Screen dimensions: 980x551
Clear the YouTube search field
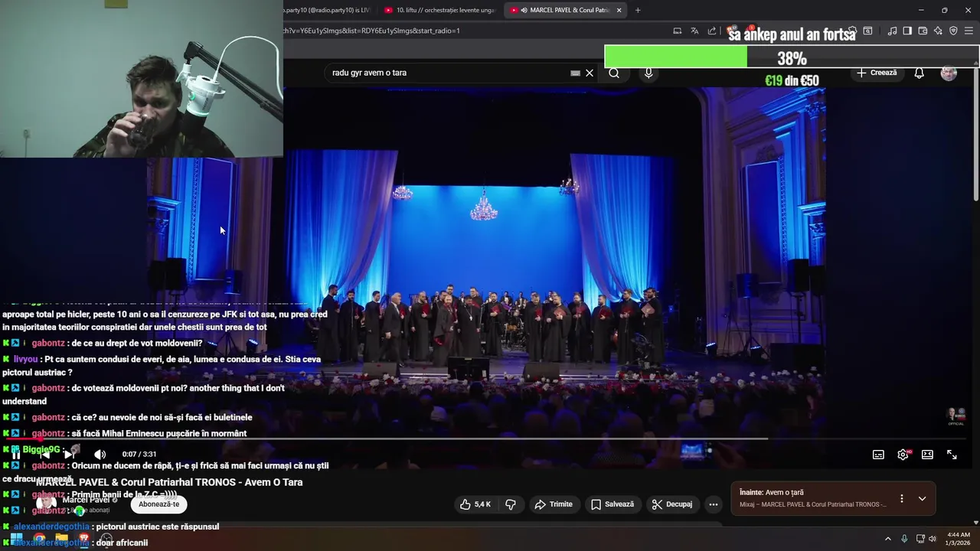click(590, 73)
